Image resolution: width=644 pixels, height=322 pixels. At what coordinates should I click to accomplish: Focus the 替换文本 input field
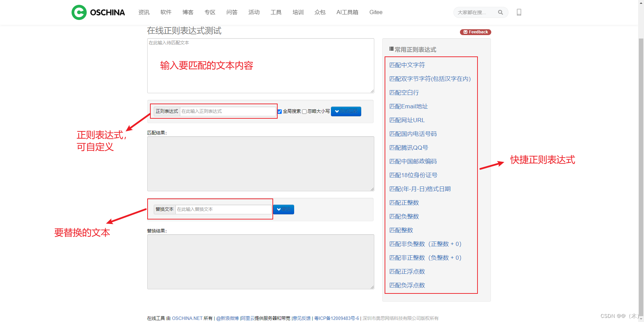(x=224, y=210)
